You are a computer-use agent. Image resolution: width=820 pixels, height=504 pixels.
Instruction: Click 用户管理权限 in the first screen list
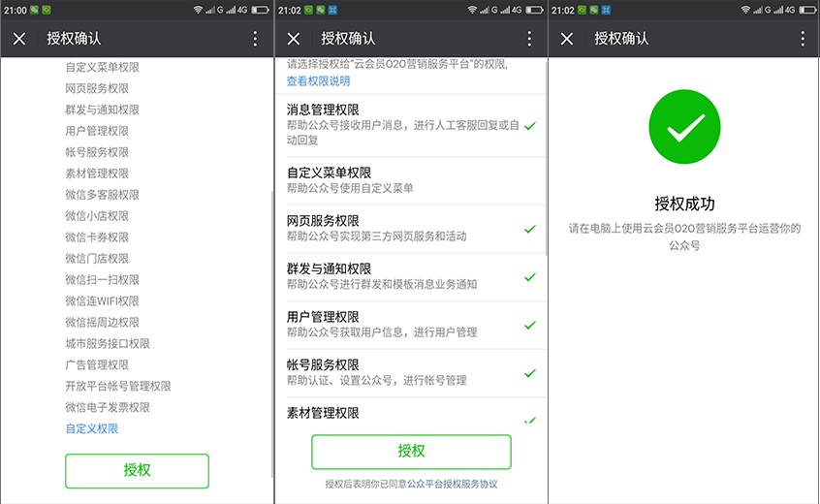(x=97, y=131)
